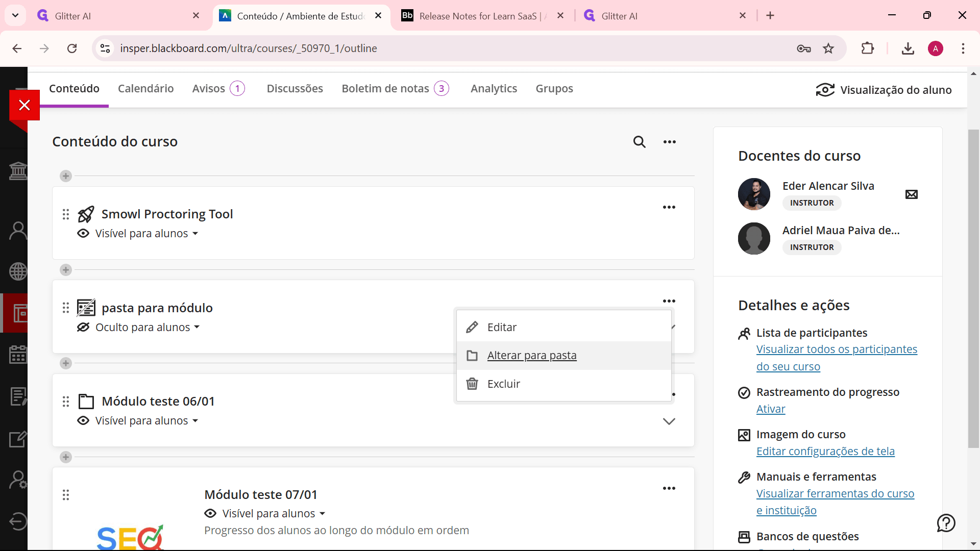The width and height of the screenshot is (980, 551).
Task: Click the browser address bar URL
Action: [x=249, y=48]
